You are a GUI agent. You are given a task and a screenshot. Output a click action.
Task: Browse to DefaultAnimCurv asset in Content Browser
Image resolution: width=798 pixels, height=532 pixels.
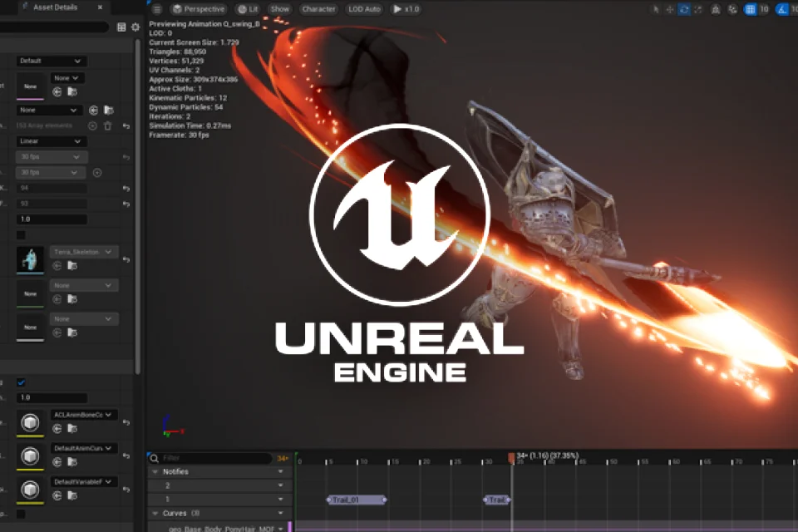pos(72,462)
